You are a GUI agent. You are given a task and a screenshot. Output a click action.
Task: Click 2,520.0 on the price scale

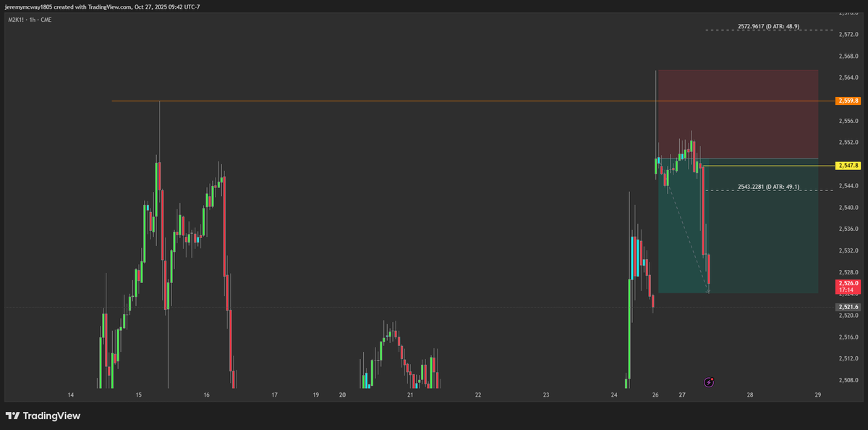click(848, 316)
